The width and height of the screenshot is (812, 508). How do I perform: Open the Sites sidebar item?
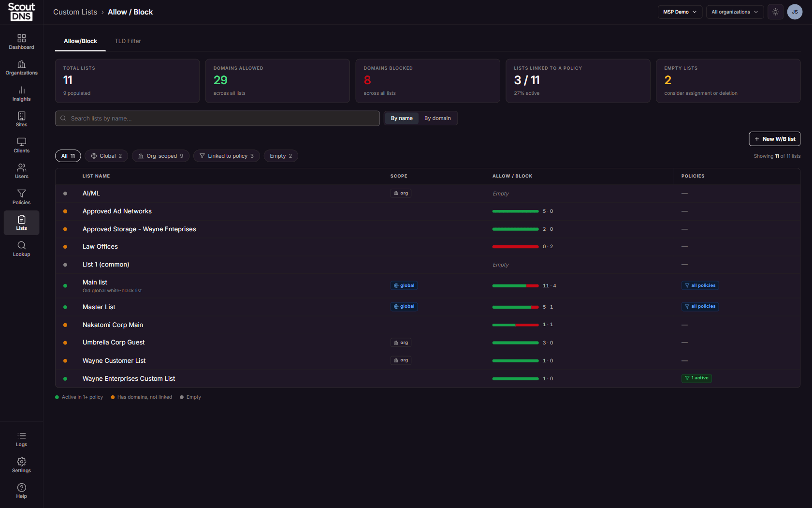coord(21,120)
